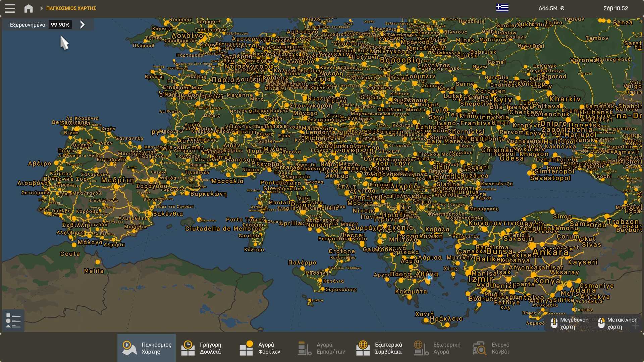The image size is (644, 362).
Task: Click the 646,5M € balance display
Action: coord(551,8)
